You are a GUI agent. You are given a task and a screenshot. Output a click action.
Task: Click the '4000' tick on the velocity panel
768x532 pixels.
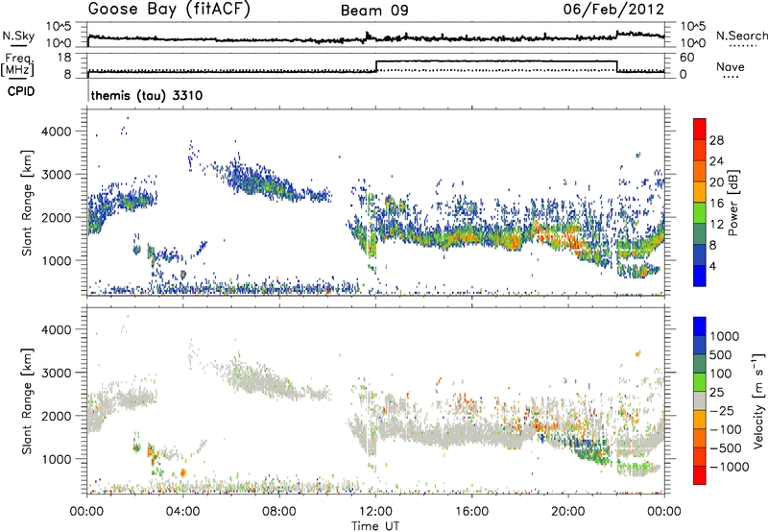pos(56,329)
